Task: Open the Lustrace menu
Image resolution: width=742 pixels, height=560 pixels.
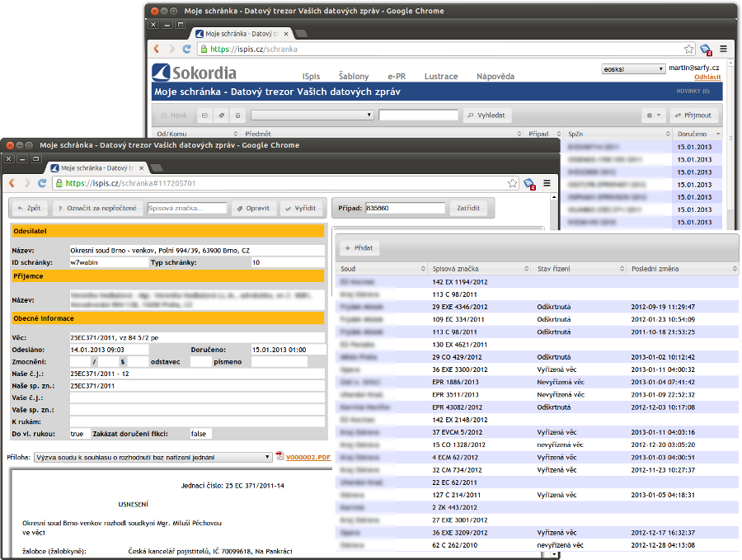Action: pos(441,77)
